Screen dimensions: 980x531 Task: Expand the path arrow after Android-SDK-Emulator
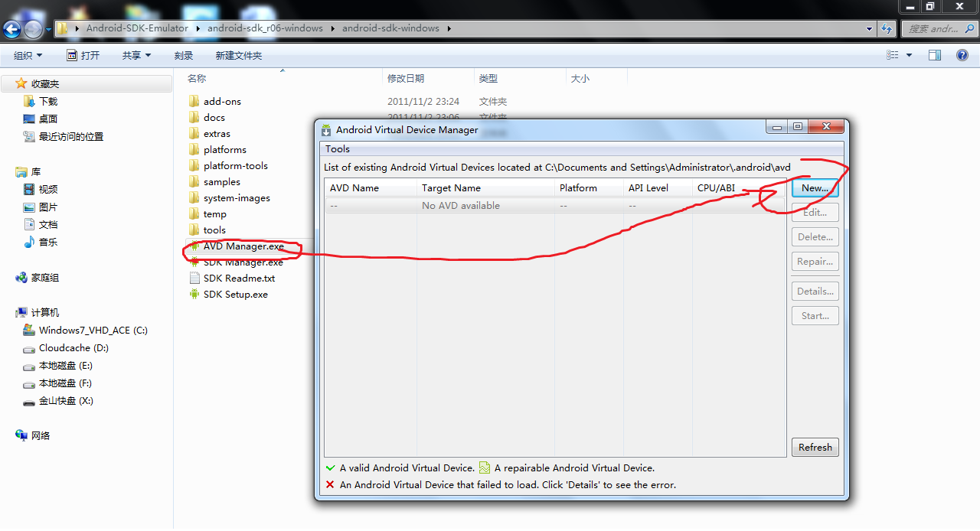click(x=198, y=28)
